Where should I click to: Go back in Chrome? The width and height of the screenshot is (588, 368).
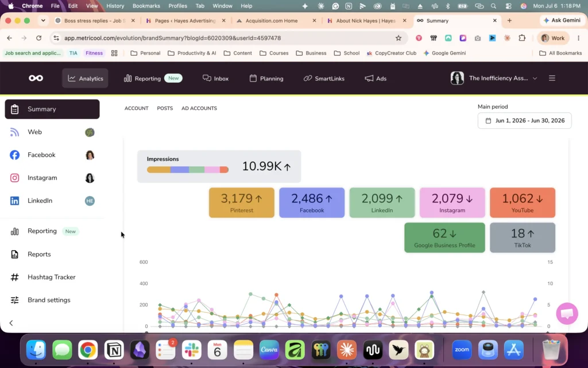9,38
